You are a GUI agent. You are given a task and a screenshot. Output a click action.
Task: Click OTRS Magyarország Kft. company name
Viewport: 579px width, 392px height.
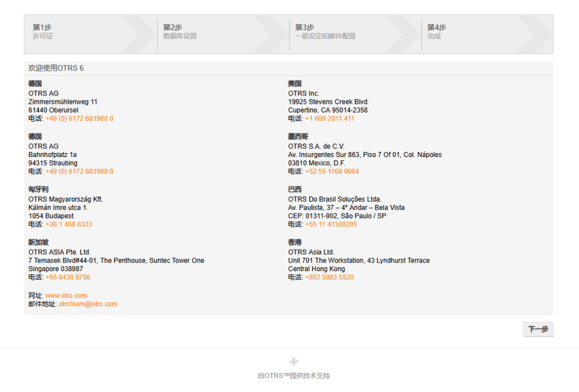pyautogui.click(x=66, y=199)
